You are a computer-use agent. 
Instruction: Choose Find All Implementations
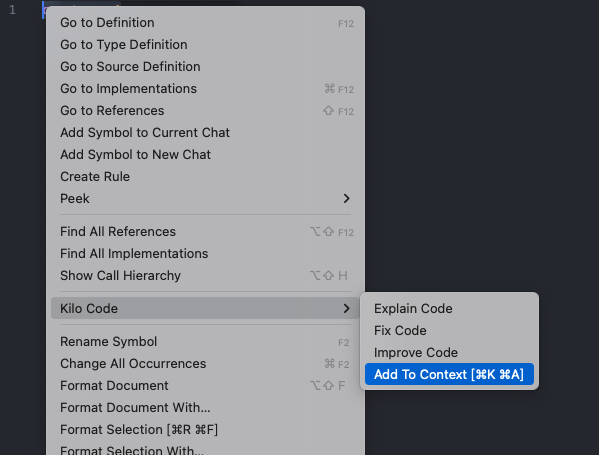point(205,254)
